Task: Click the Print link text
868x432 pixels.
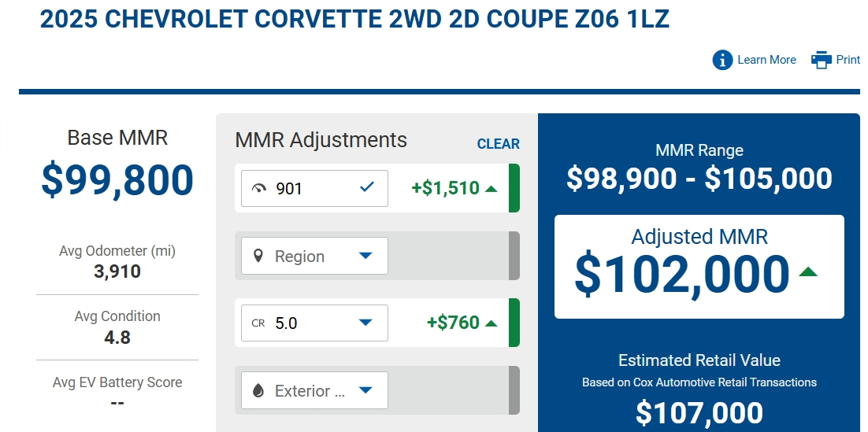Action: (x=848, y=60)
